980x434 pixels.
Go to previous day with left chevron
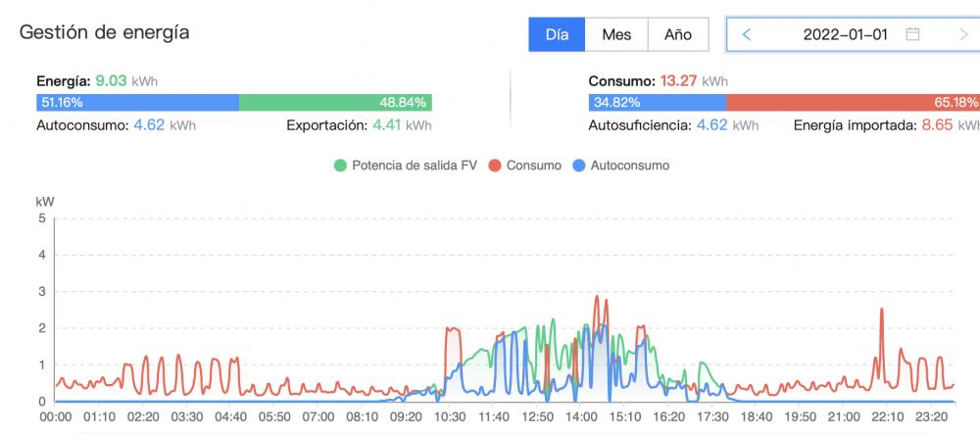[x=746, y=34]
